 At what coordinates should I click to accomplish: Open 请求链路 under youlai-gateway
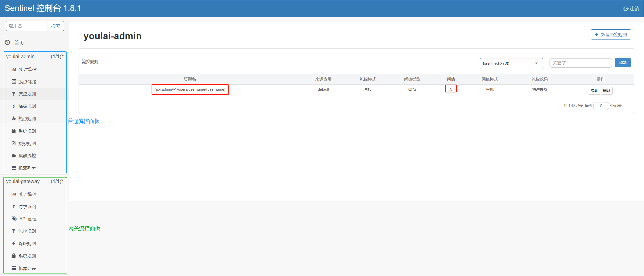[27, 207]
